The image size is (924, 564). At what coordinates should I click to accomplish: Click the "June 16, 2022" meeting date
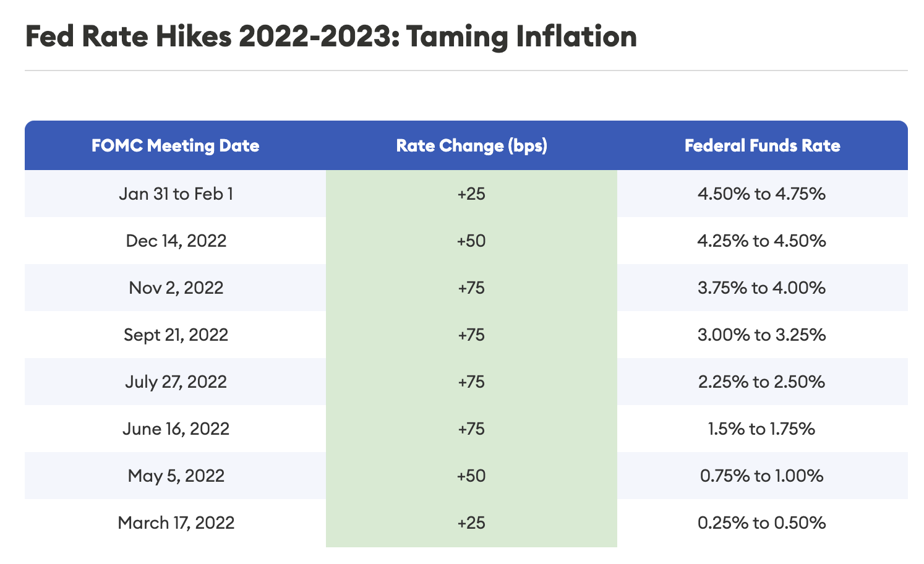176,429
